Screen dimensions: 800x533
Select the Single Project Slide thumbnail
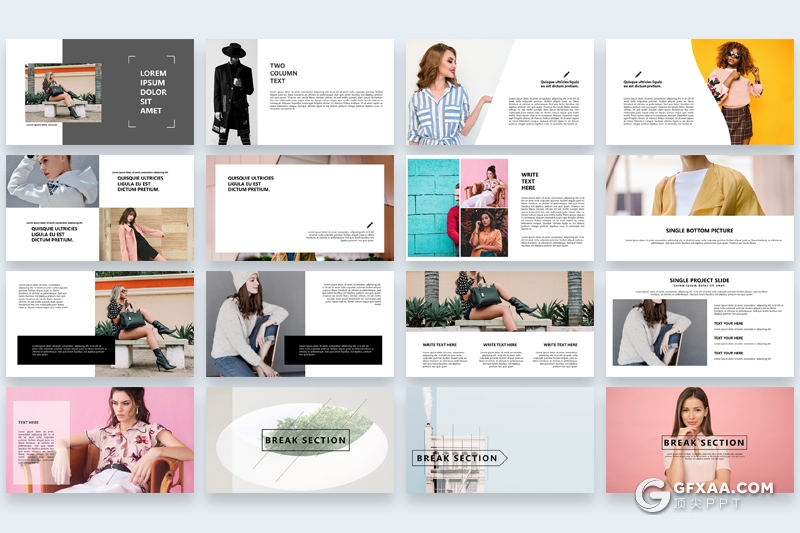(699, 323)
